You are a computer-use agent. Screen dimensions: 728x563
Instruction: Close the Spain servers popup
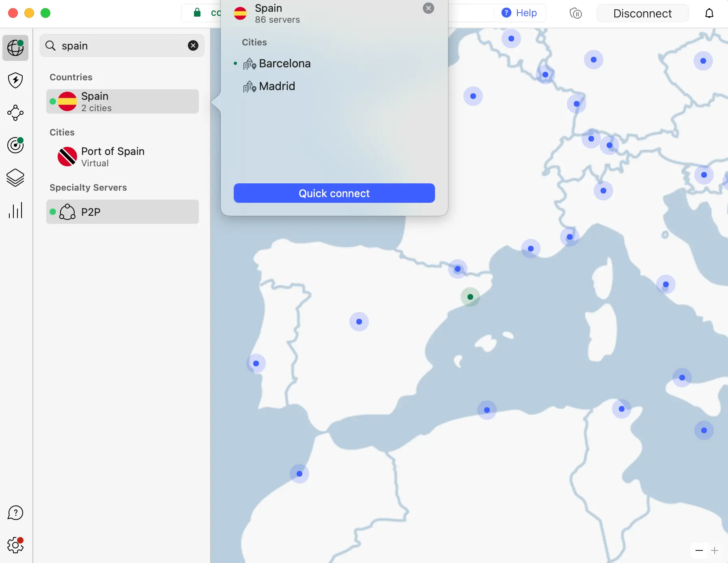tap(428, 8)
